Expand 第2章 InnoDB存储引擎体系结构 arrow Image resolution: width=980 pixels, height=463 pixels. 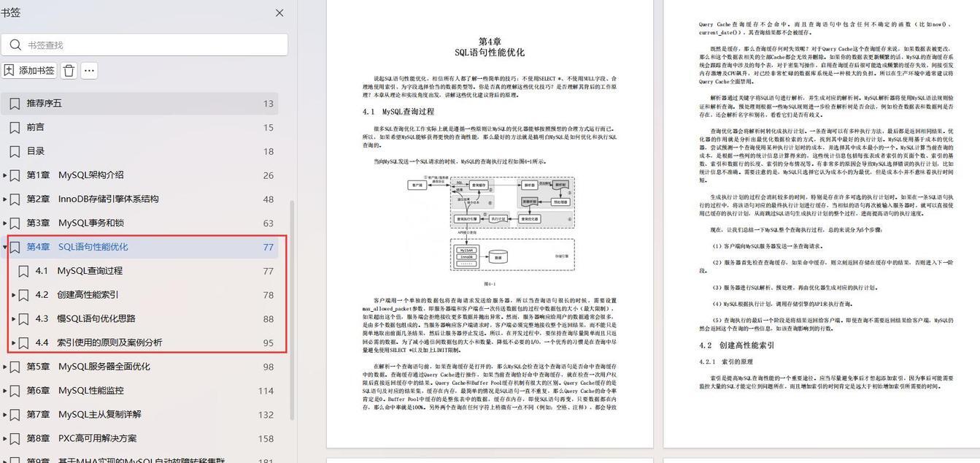4,199
